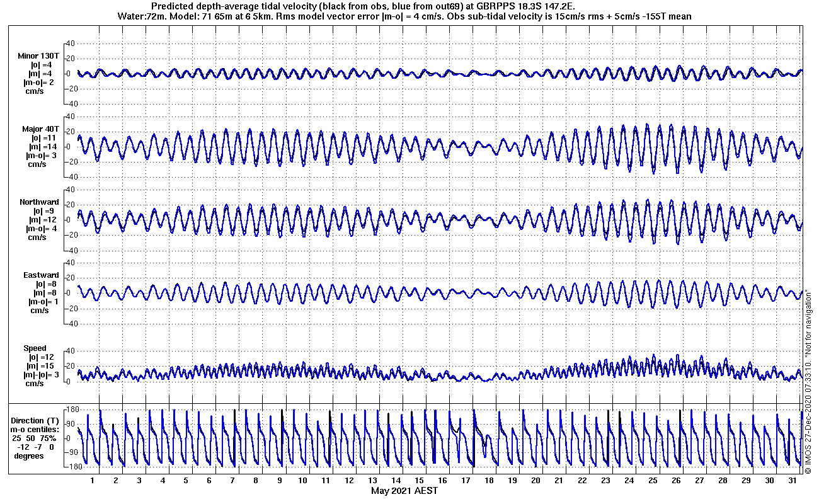Select the 'Minor 130T' panel label
The height and width of the screenshot is (504, 819).
39,56
